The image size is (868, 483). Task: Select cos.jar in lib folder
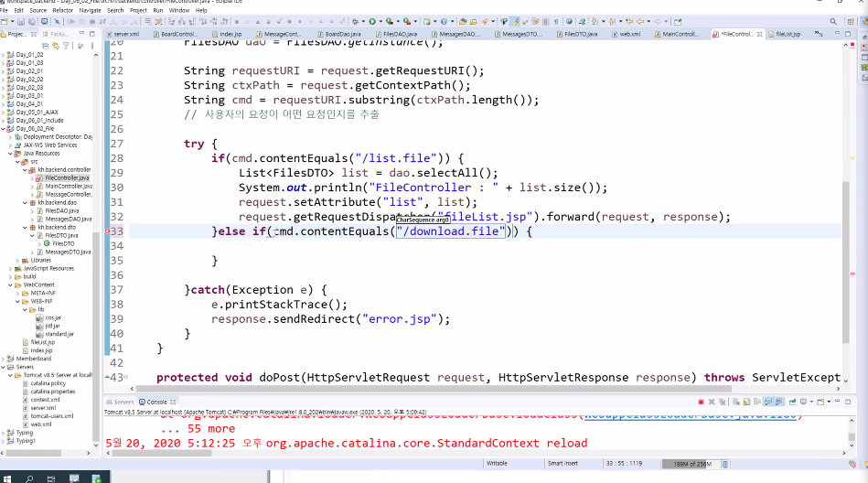point(53,317)
